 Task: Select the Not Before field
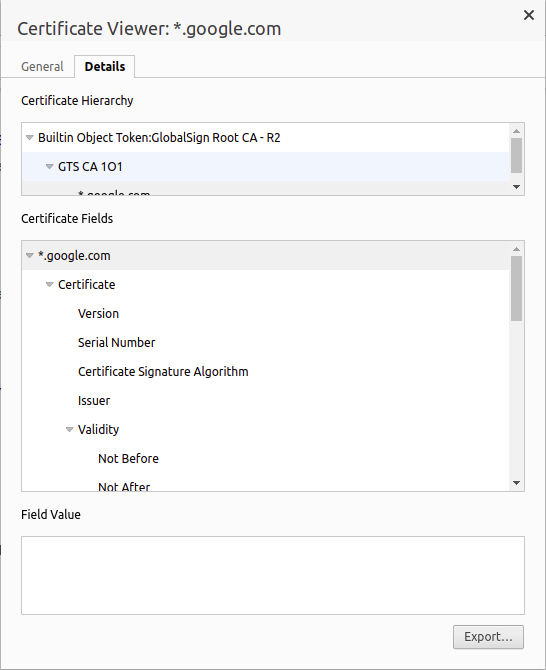coord(266,458)
